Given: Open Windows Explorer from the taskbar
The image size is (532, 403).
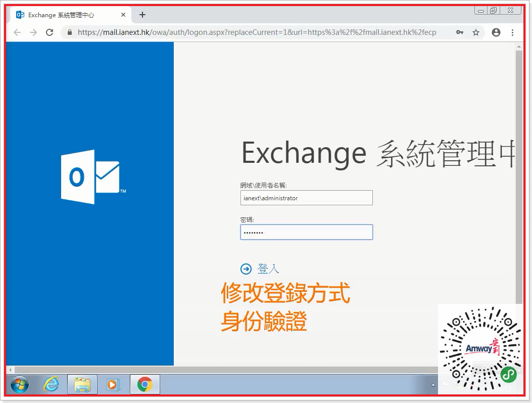Looking at the screenshot, I should tap(82, 384).
